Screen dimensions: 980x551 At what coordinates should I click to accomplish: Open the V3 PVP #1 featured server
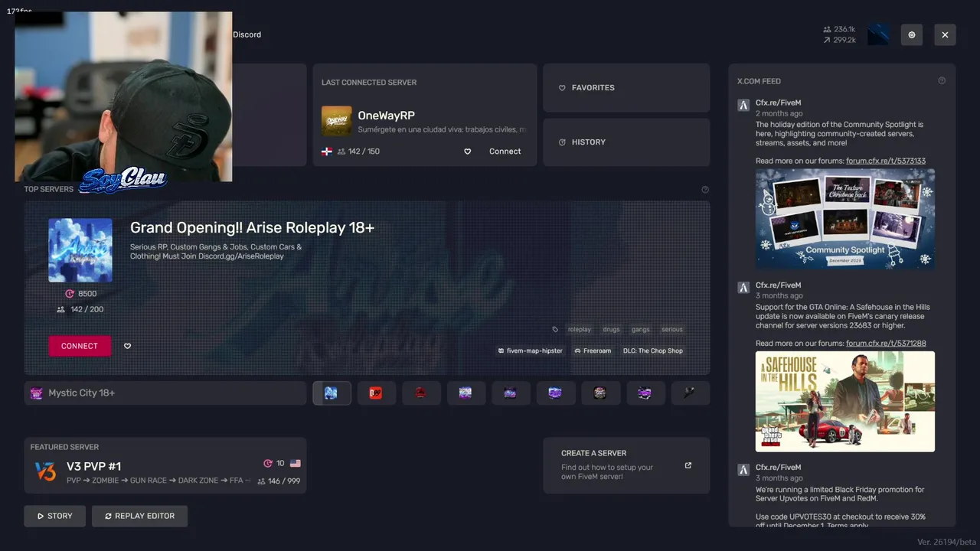pos(165,465)
